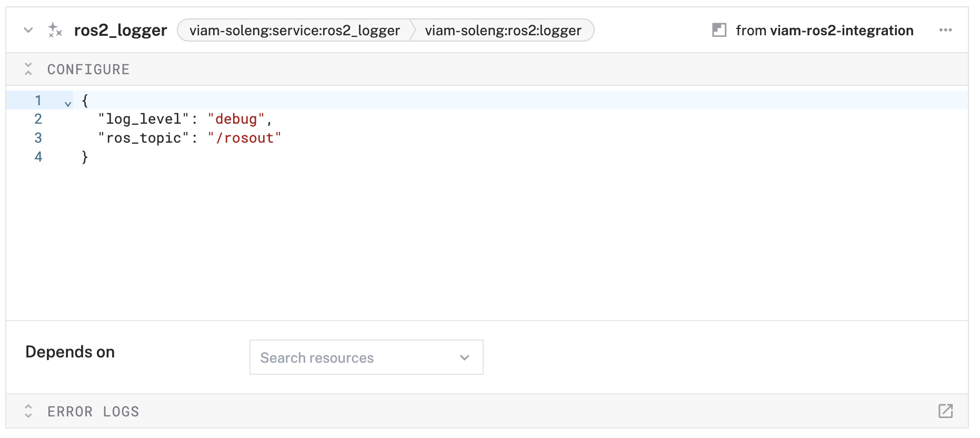Collapse the CONFIGURE section
The width and height of the screenshot is (980, 438).
click(28, 69)
